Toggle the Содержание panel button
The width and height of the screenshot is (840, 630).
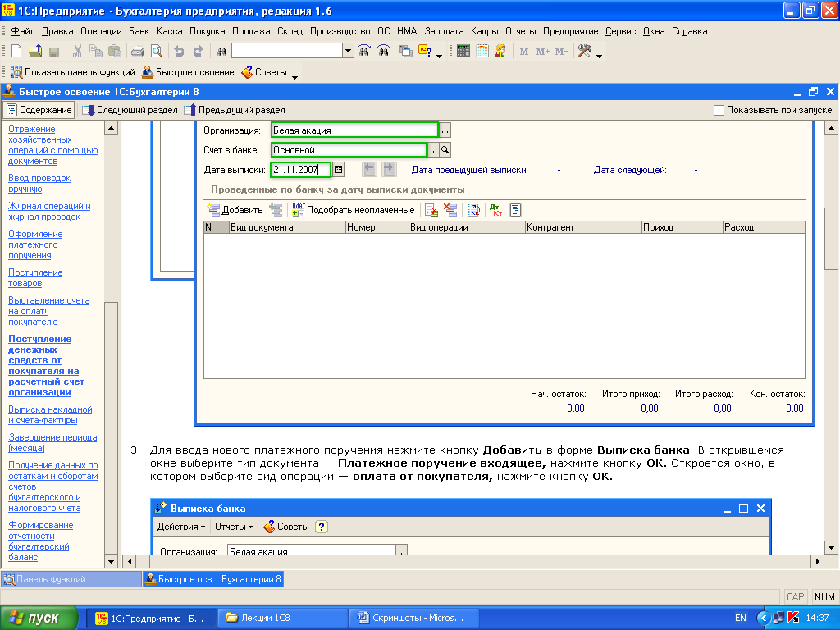39,110
